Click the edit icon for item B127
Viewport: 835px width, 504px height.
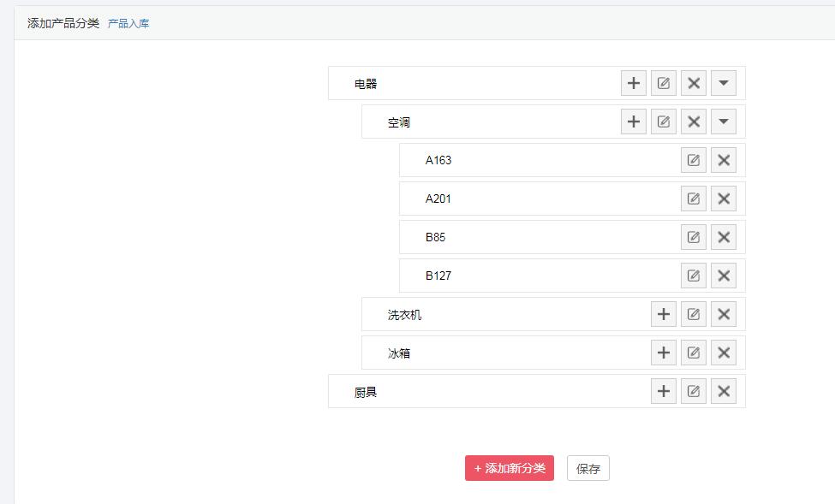(693, 275)
